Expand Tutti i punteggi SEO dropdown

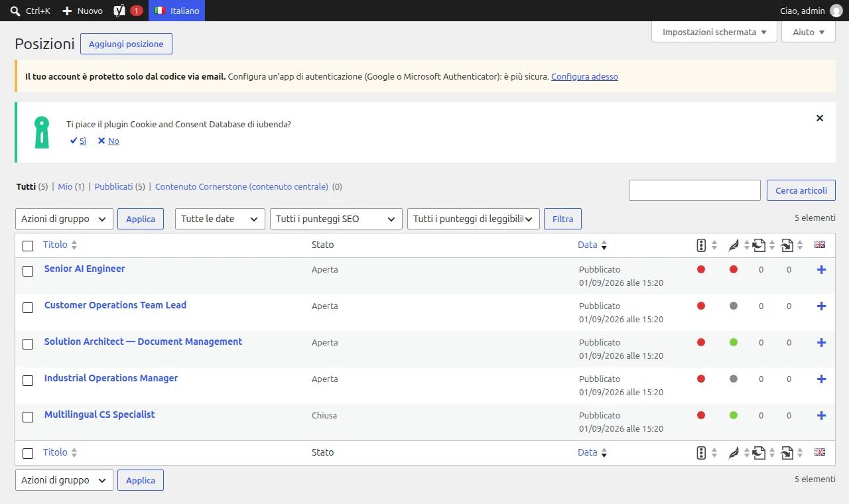click(x=336, y=219)
